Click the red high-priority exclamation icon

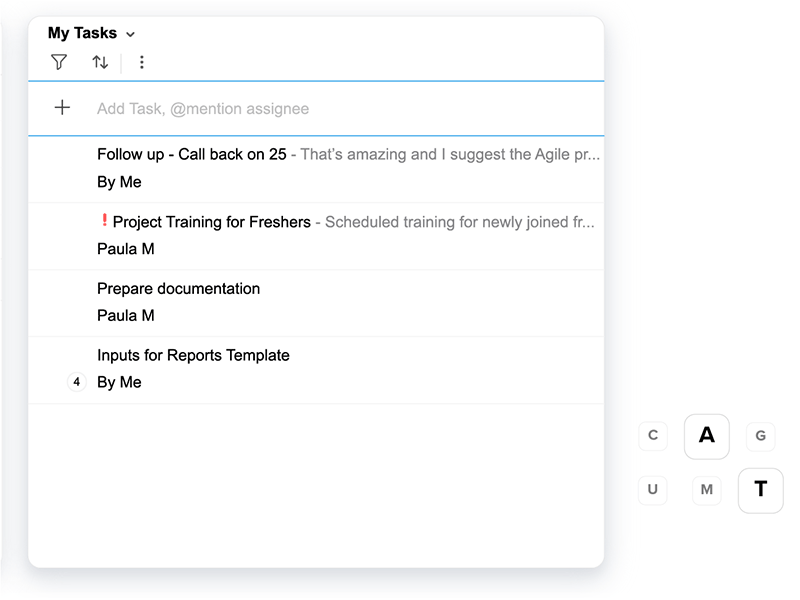(x=104, y=221)
